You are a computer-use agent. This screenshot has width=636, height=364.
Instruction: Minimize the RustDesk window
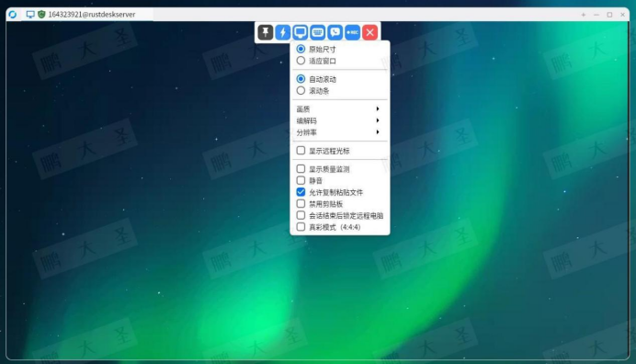(596, 15)
